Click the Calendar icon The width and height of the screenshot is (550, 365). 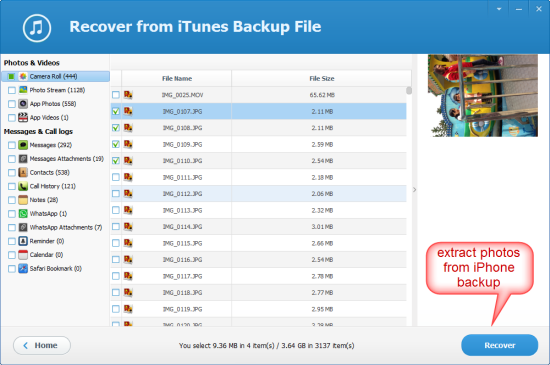pos(23,255)
